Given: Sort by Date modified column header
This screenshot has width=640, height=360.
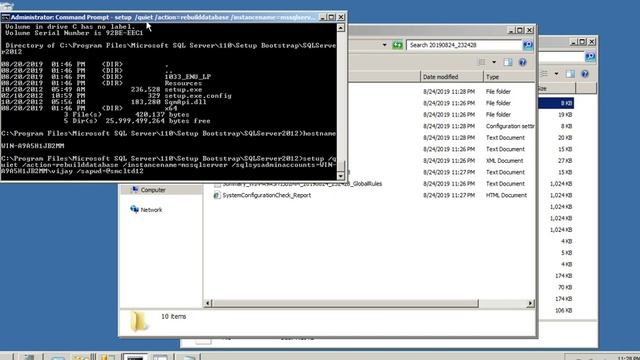Looking at the screenshot, I should (x=452, y=77).
